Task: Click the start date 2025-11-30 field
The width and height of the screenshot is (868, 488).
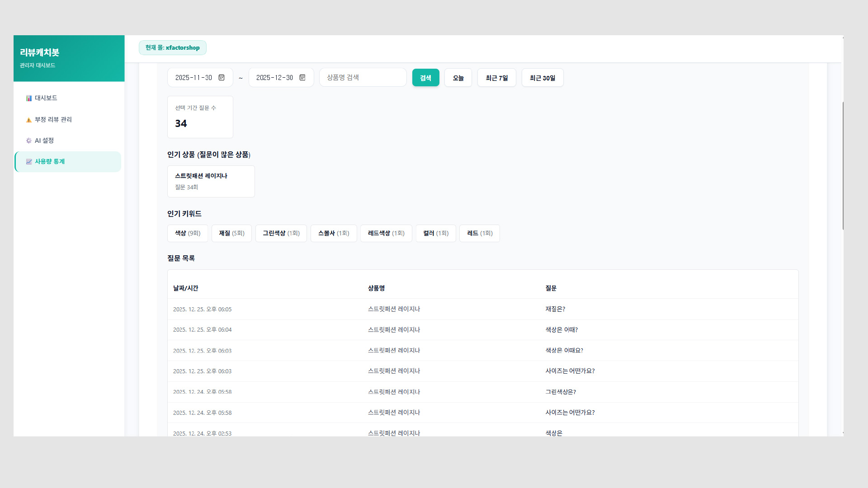Action: tap(193, 78)
